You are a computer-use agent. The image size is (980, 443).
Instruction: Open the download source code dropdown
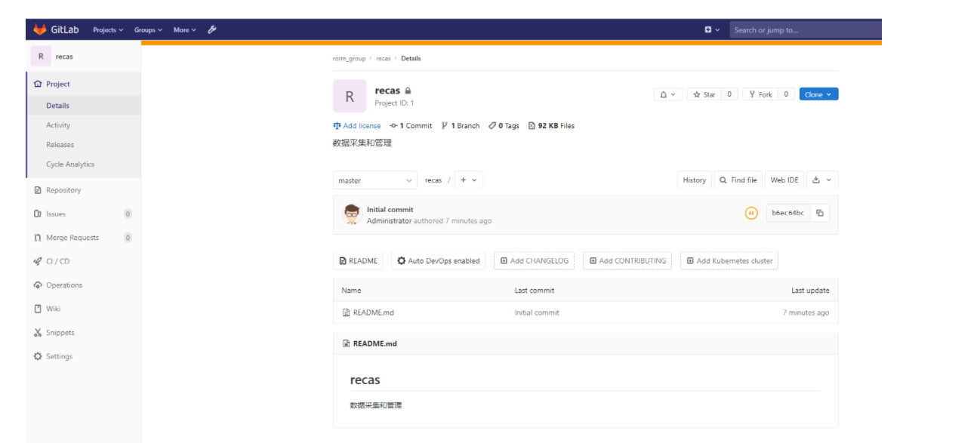821,180
